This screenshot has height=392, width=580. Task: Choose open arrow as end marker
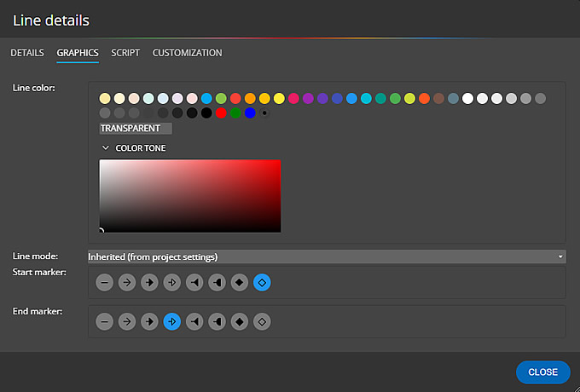(x=127, y=322)
